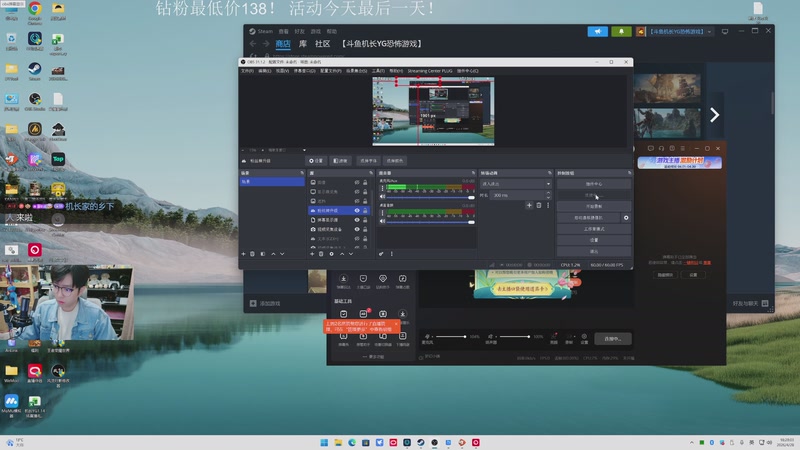Open audio mixer footer options menu

pos(392,254)
